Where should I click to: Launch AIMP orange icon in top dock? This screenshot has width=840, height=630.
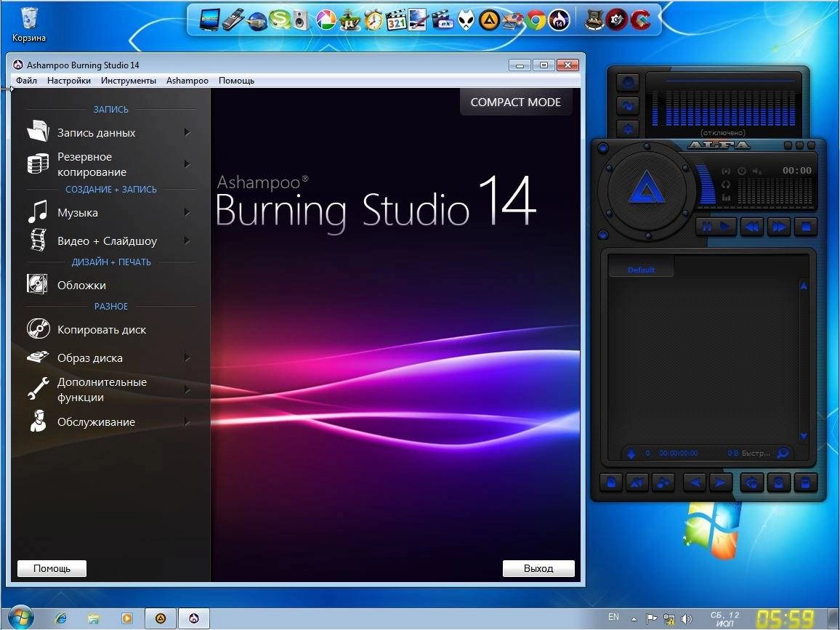(488, 20)
